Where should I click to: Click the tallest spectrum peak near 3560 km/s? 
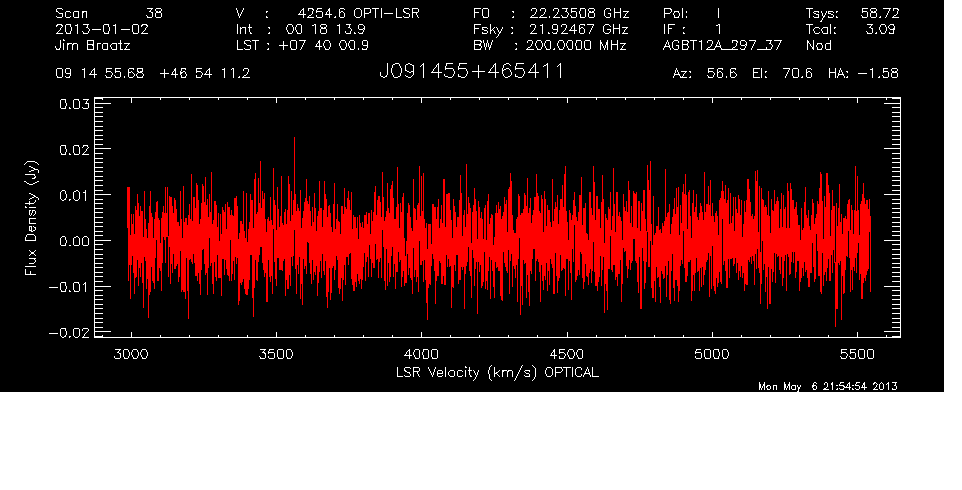pyautogui.click(x=294, y=140)
